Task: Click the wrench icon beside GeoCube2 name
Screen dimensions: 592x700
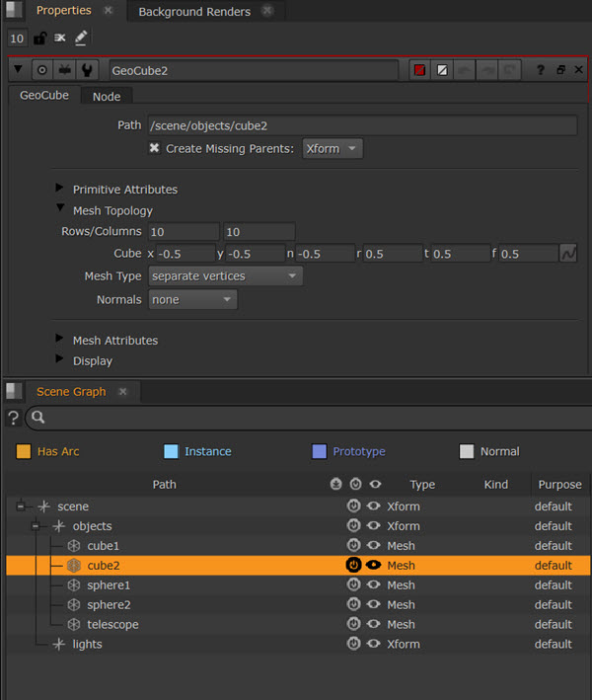Action: tap(89, 70)
